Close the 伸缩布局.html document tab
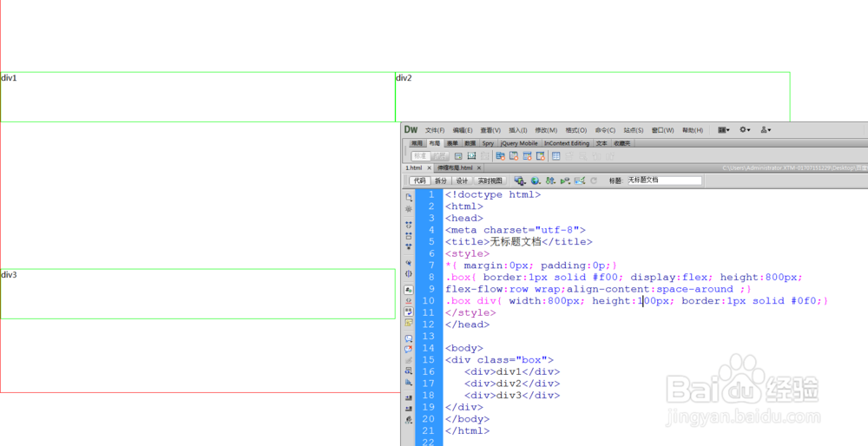The image size is (868, 446). [x=479, y=167]
